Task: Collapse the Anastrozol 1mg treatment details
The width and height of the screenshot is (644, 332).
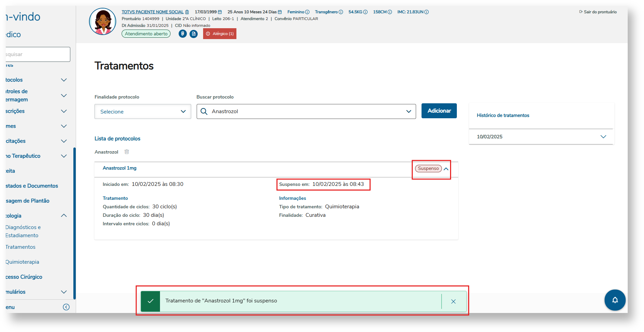Action: pyautogui.click(x=446, y=169)
